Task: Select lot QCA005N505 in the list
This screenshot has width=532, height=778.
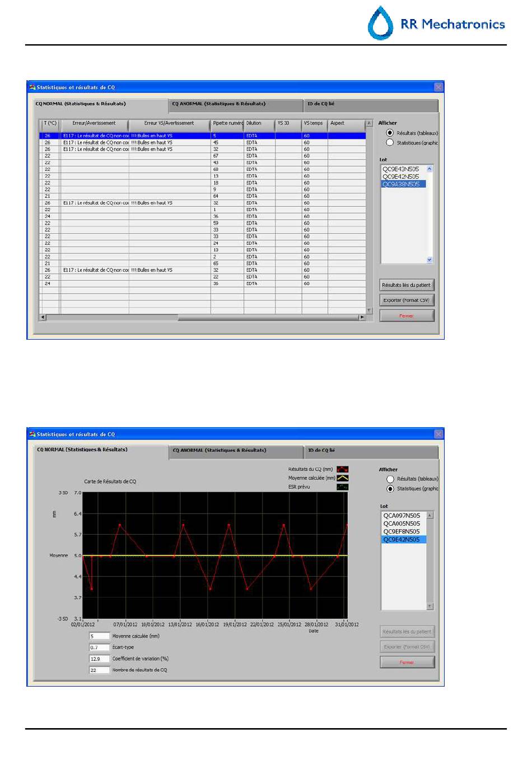Action: tap(404, 524)
